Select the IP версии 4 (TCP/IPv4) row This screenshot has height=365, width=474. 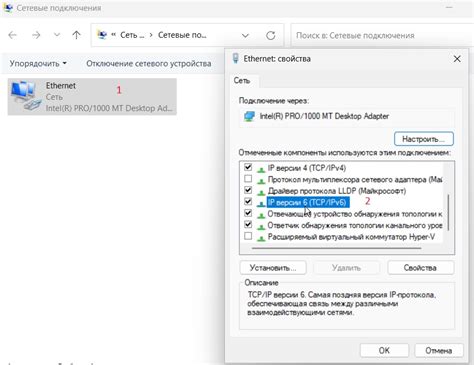pyautogui.click(x=307, y=168)
